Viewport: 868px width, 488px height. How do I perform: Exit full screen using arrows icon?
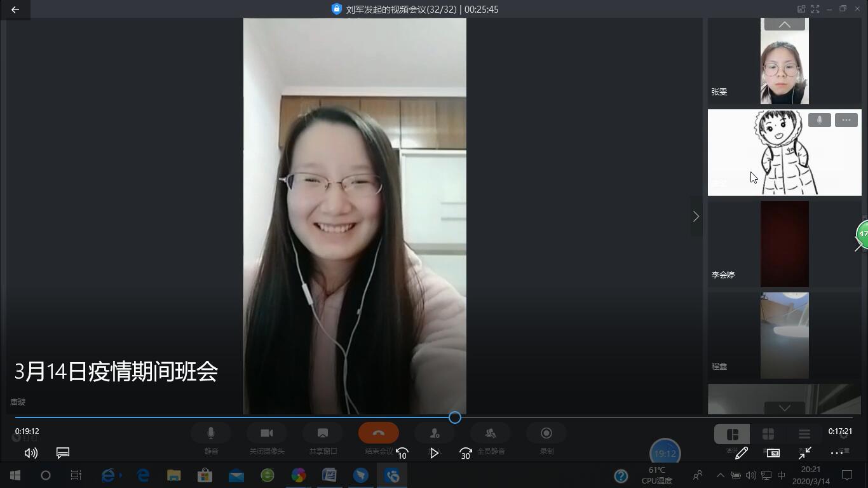click(x=804, y=453)
